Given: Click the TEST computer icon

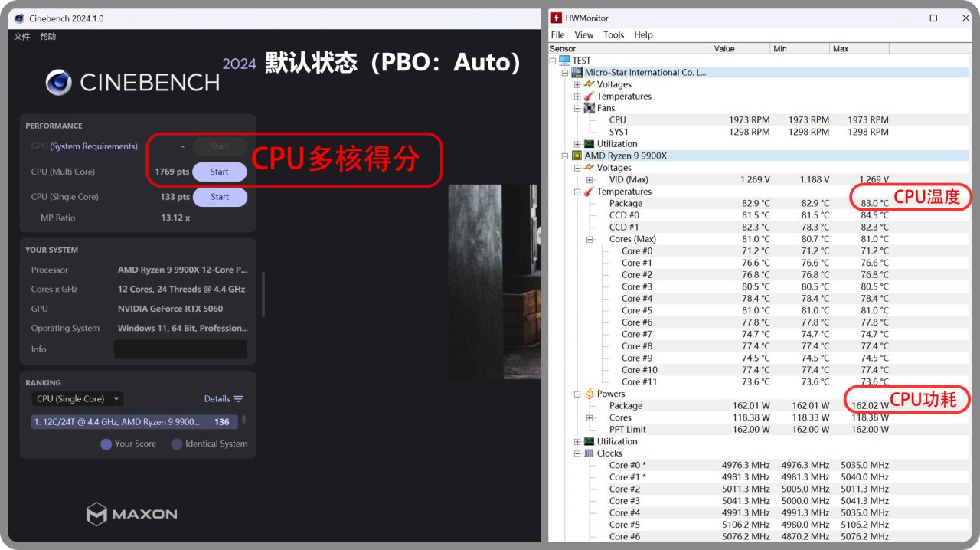Looking at the screenshot, I should [x=564, y=60].
